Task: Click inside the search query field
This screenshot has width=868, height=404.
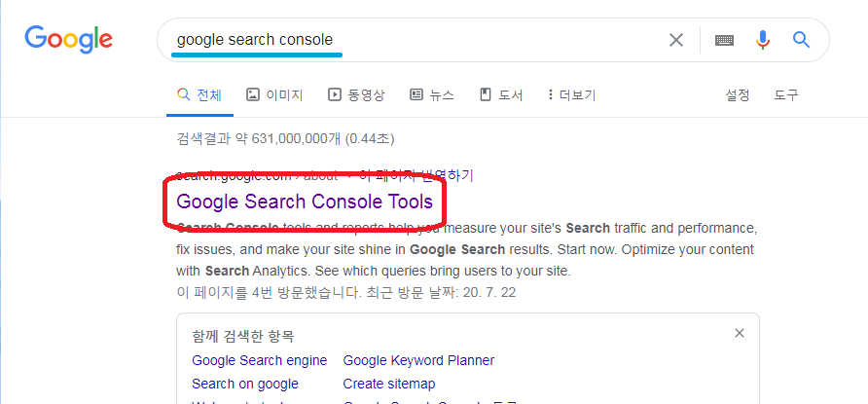Action: coord(410,40)
